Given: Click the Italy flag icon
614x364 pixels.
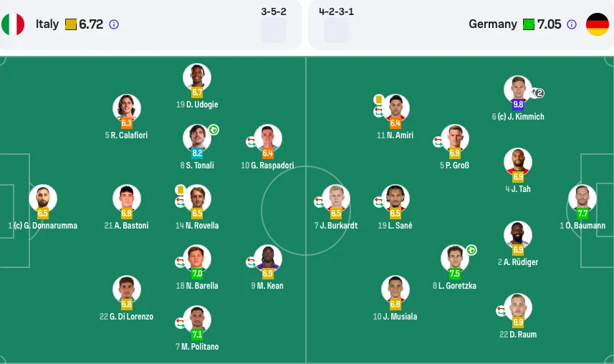Looking at the screenshot, I should [13, 24].
